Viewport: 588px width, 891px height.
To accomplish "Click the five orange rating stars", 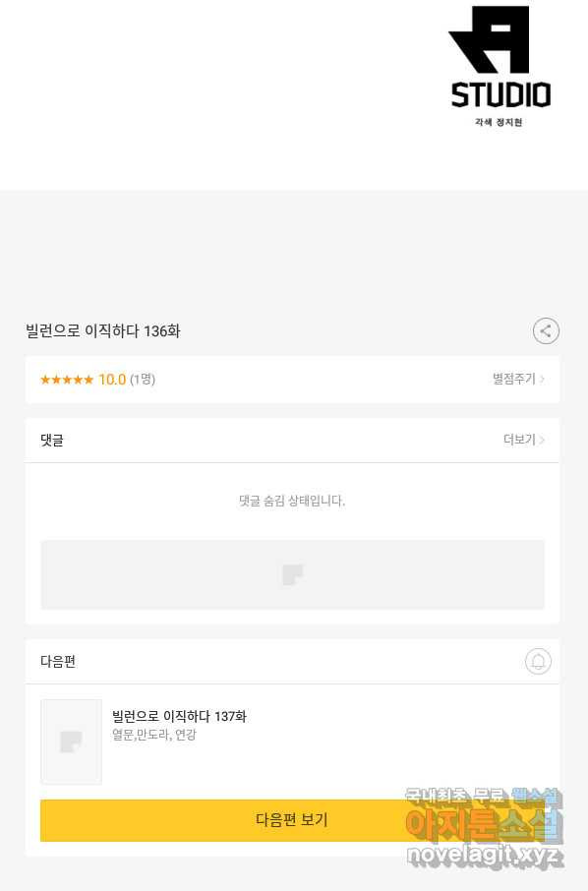I will coord(67,380).
